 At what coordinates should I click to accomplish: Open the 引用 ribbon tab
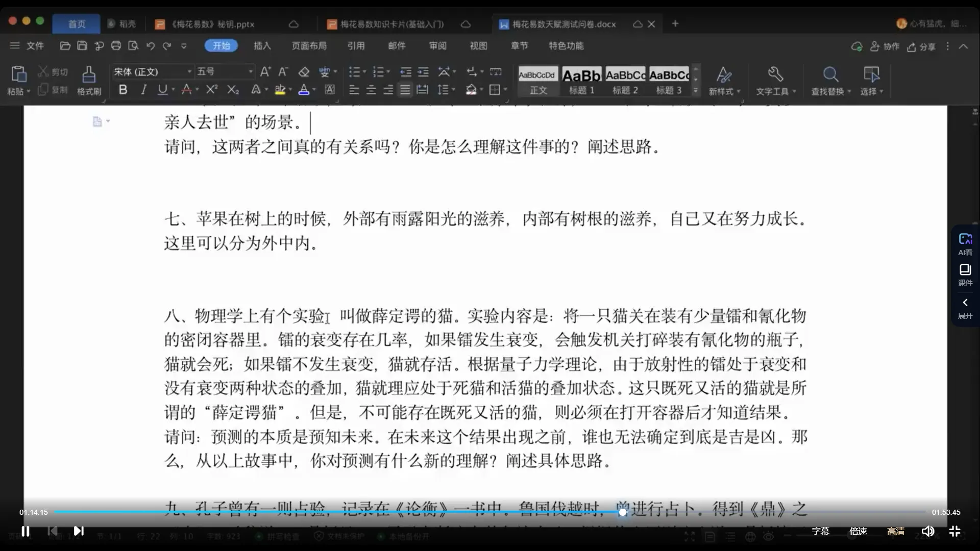coord(356,46)
